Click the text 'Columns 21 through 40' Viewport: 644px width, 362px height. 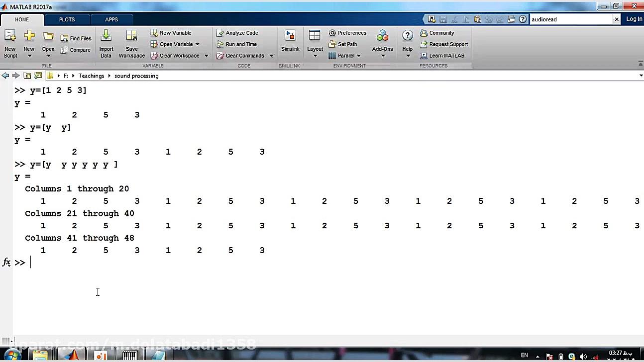[80, 213]
